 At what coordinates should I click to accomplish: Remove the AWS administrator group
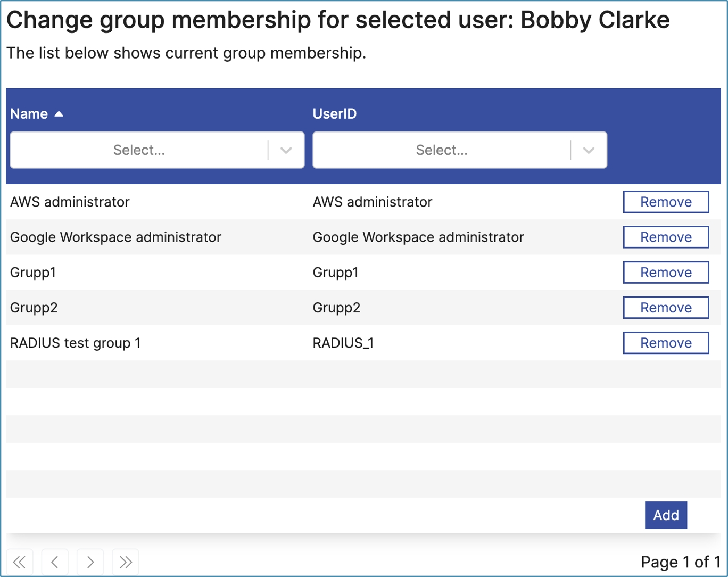click(x=666, y=202)
